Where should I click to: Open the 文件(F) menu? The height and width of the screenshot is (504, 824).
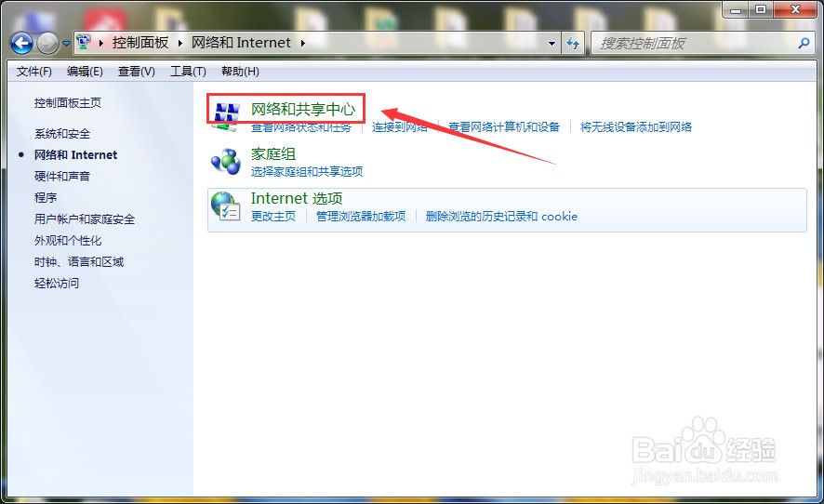pos(33,72)
